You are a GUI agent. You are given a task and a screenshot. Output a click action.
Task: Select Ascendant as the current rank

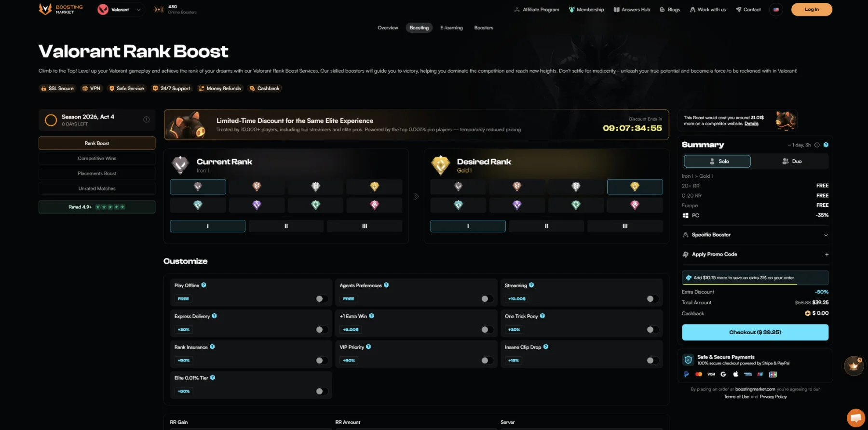tap(315, 205)
